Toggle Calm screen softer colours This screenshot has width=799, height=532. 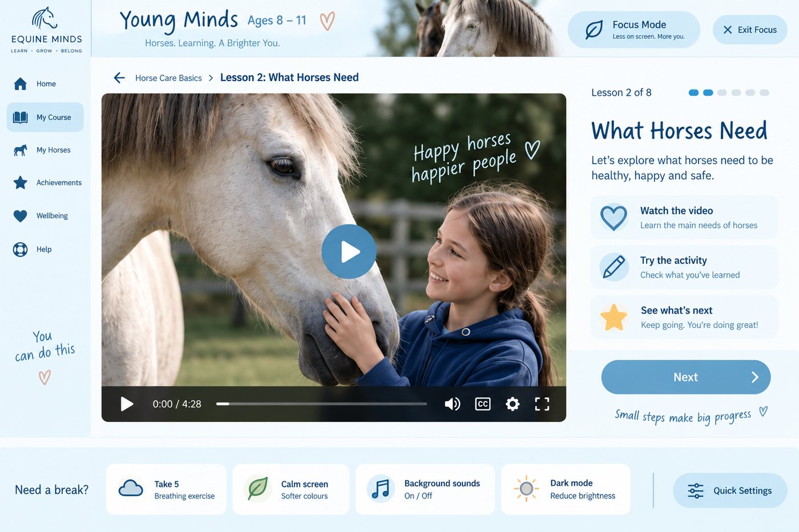coord(291,489)
